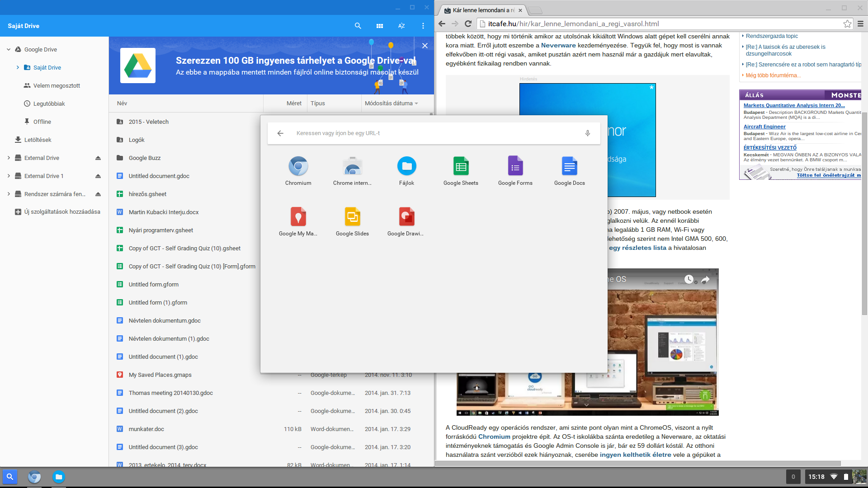Open egy részletes lista link
Screen dimensions: 868x488
coord(637,248)
